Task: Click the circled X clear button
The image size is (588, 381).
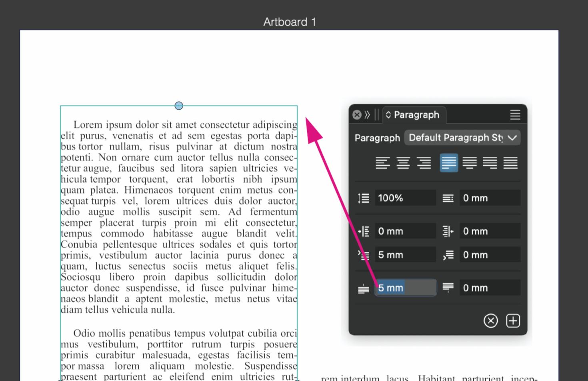Action: (490, 321)
